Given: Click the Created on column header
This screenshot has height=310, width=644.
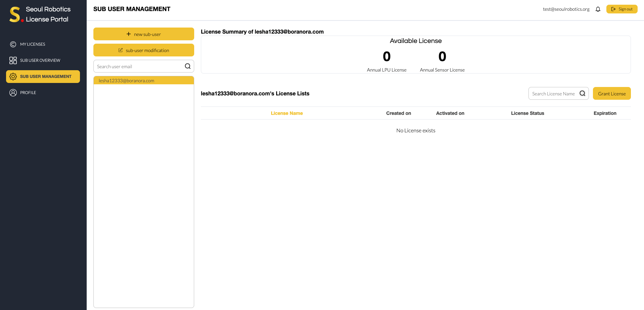Looking at the screenshot, I should tap(398, 113).
